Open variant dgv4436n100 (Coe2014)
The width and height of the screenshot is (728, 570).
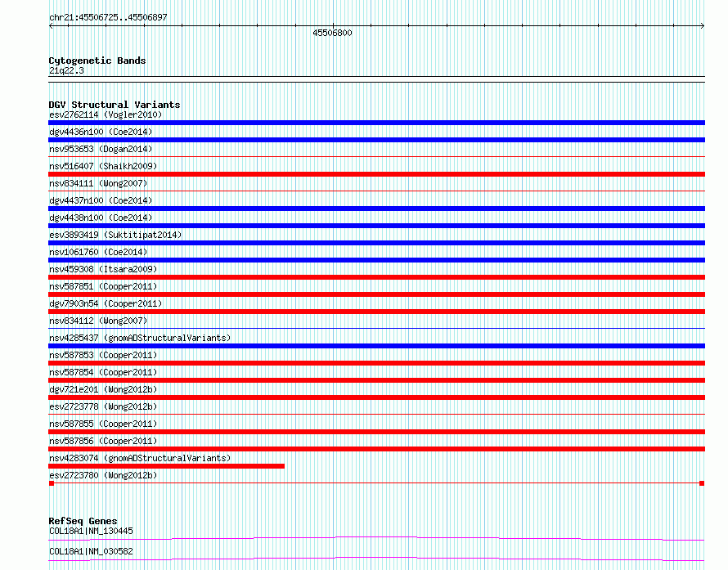101,132
